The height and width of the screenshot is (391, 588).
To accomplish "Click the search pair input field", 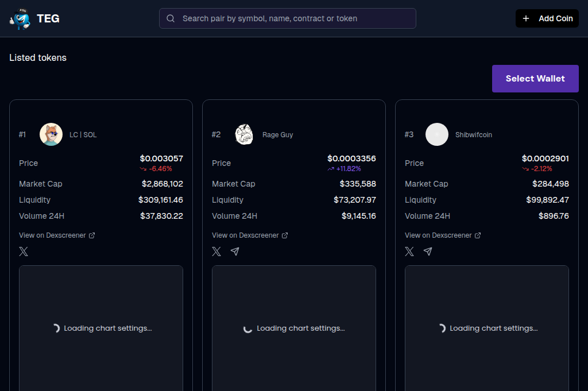I will pyautogui.click(x=287, y=18).
